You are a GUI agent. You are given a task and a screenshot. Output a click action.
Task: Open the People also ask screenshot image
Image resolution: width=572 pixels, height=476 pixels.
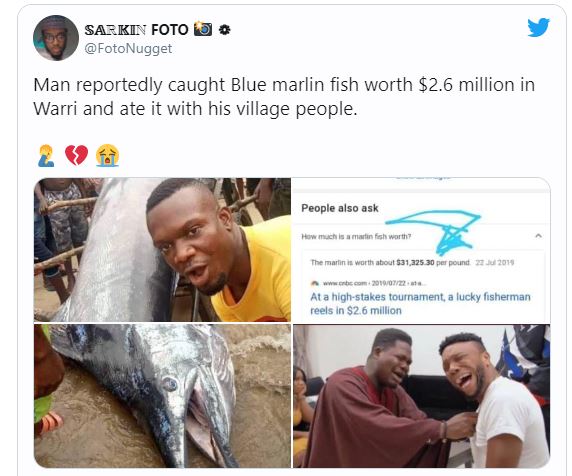click(422, 250)
